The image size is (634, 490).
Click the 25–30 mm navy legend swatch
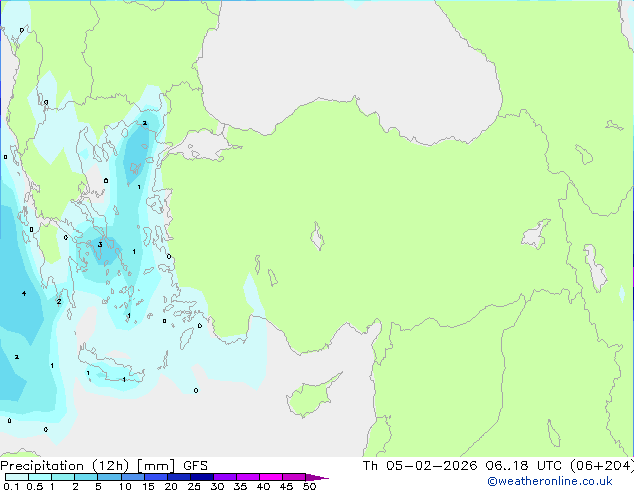pyautogui.click(x=202, y=477)
